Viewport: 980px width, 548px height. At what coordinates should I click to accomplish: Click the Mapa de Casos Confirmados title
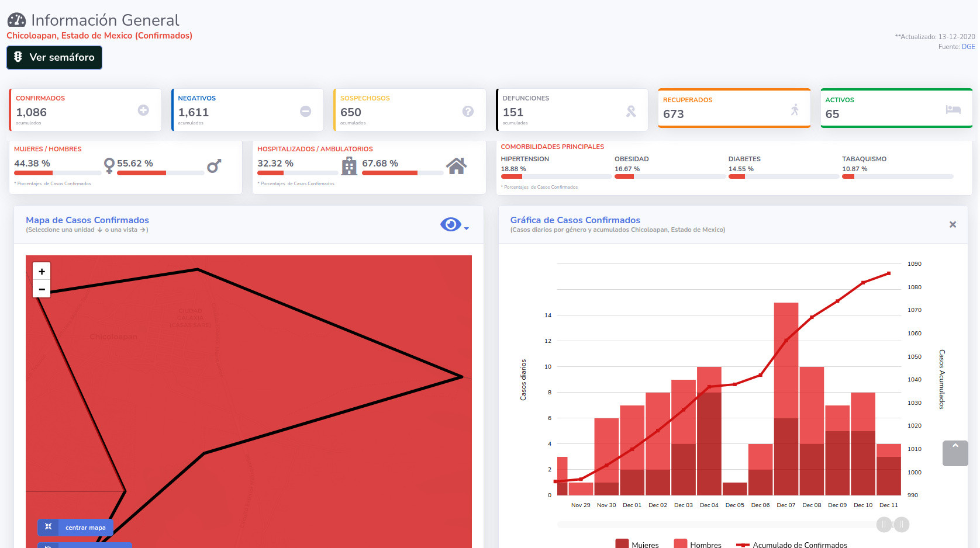[87, 220]
